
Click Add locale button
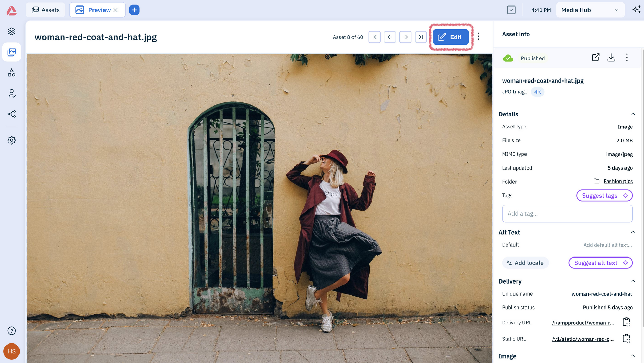(525, 263)
